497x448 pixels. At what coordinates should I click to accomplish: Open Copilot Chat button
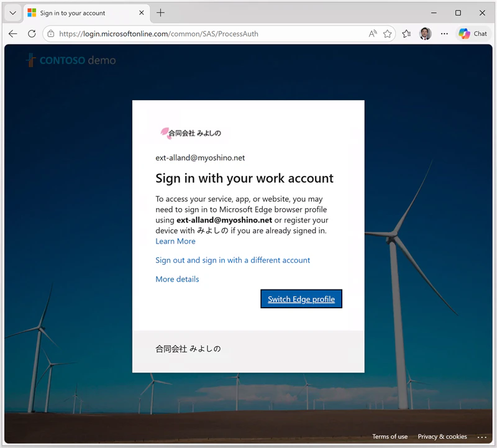[473, 34]
